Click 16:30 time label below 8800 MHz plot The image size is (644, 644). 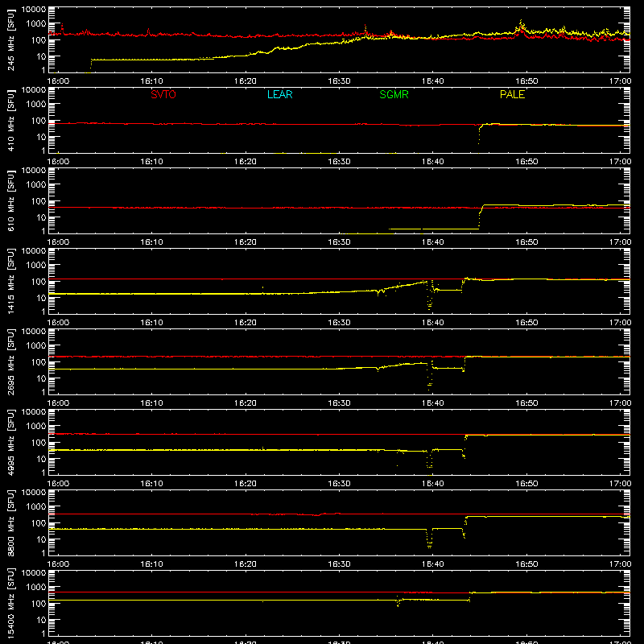pos(339,564)
